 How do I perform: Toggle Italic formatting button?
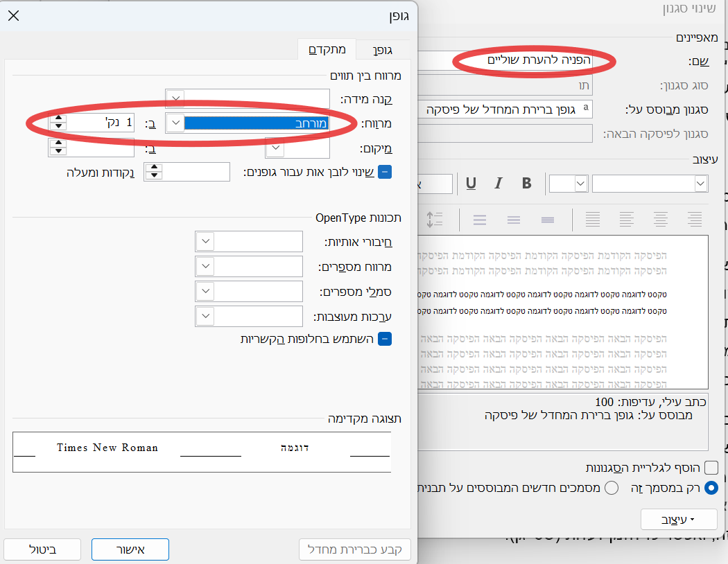click(x=498, y=184)
